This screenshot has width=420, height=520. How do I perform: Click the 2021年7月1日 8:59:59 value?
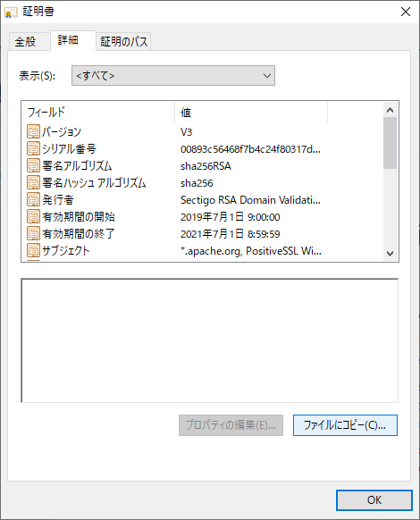[x=231, y=234]
